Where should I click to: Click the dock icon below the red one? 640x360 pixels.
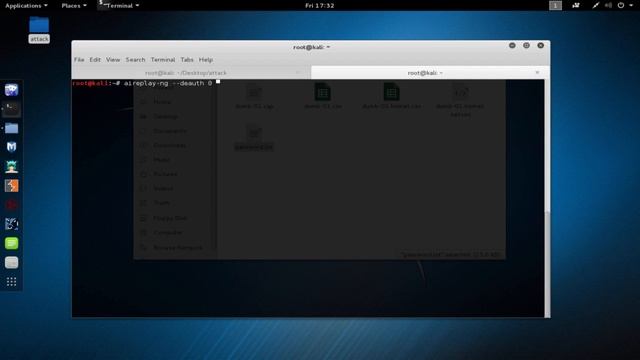point(11,224)
